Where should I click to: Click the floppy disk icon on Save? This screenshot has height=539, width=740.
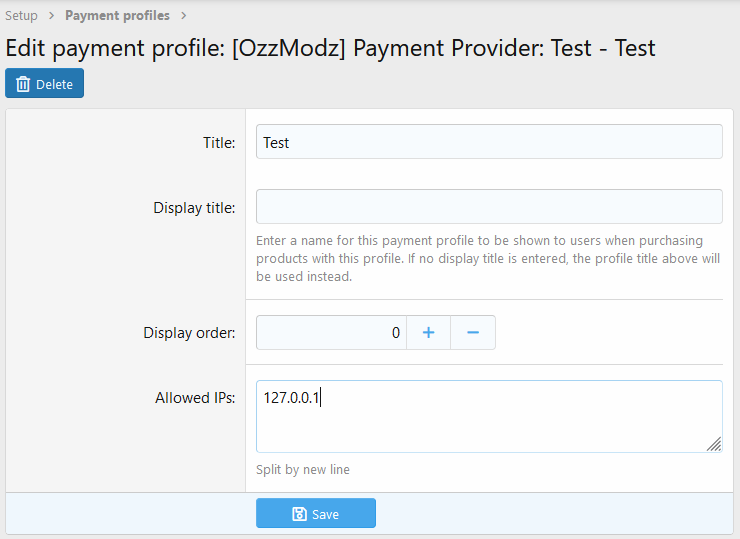coord(299,514)
